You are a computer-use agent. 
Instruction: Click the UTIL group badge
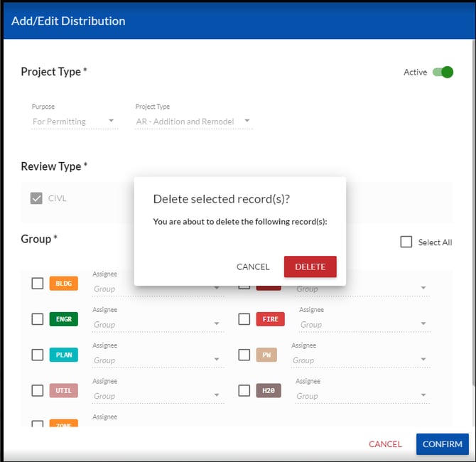pos(63,390)
